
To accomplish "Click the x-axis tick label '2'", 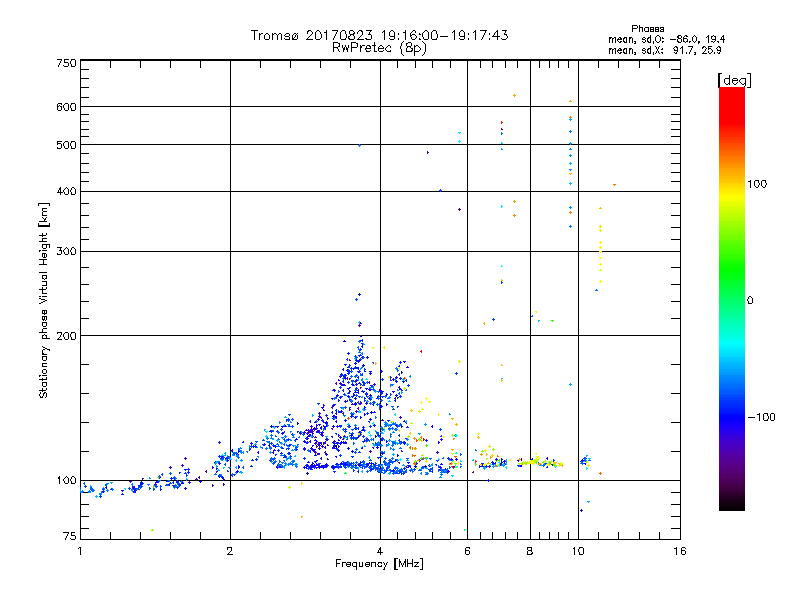I will (x=230, y=551).
